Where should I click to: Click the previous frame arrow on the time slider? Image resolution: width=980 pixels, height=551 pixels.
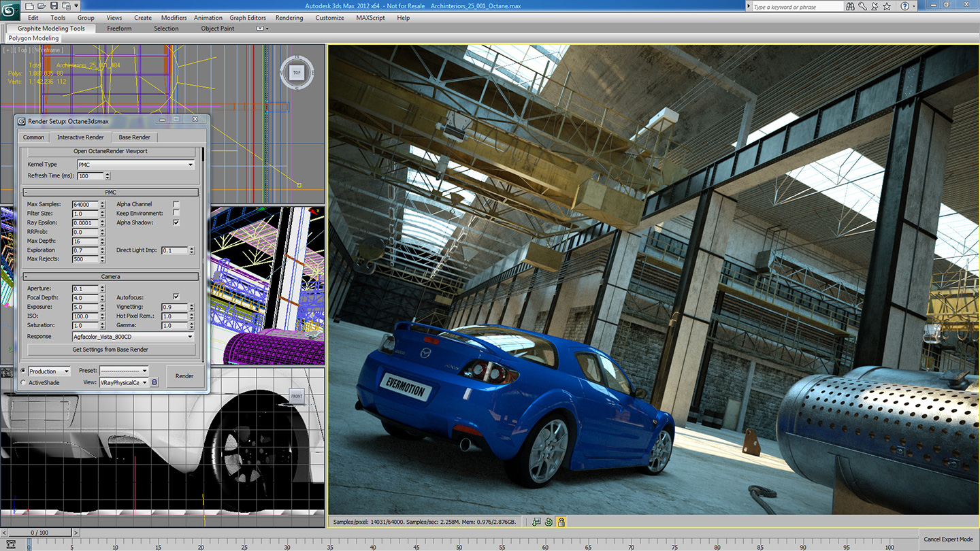point(4,533)
